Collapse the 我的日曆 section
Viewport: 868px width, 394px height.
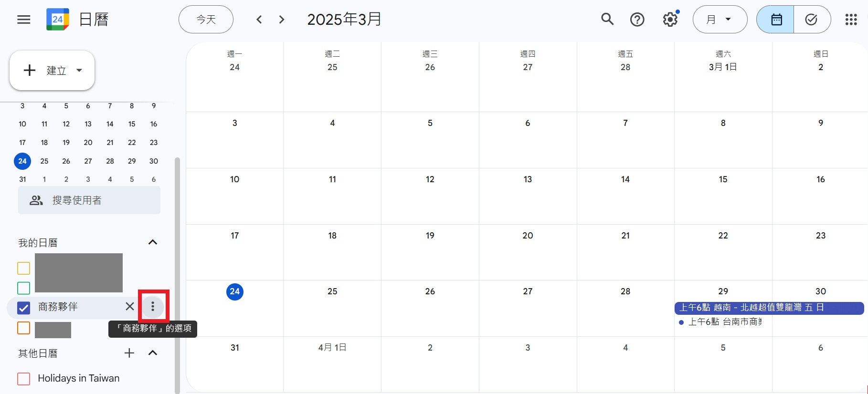coord(153,242)
